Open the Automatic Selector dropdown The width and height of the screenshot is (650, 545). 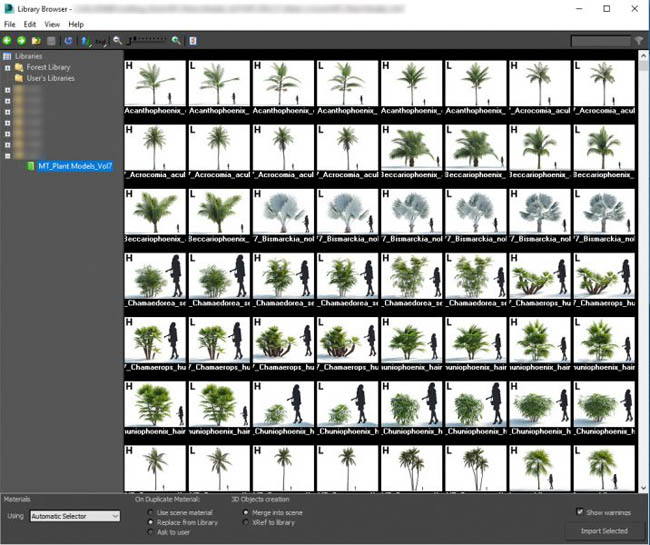click(x=75, y=516)
